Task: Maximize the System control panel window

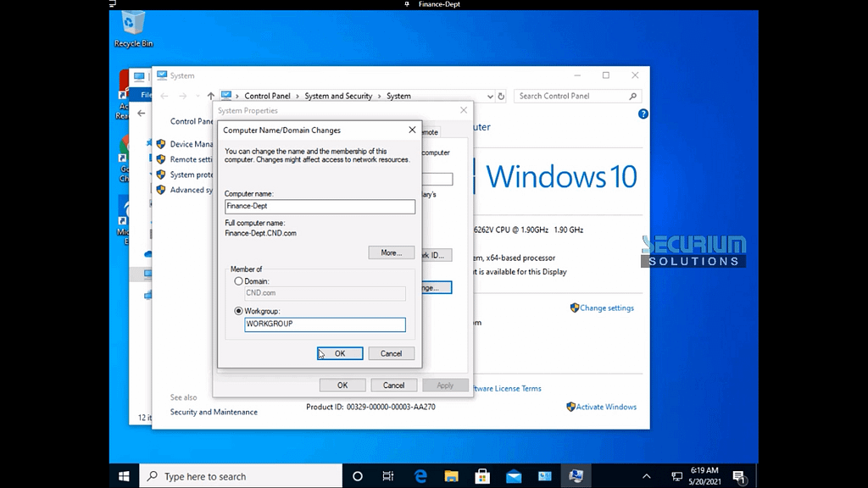Action: (x=606, y=75)
